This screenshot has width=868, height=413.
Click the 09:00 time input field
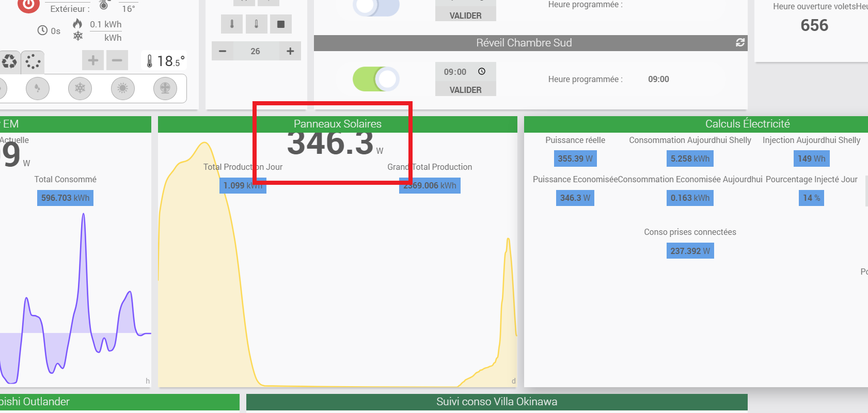click(465, 72)
